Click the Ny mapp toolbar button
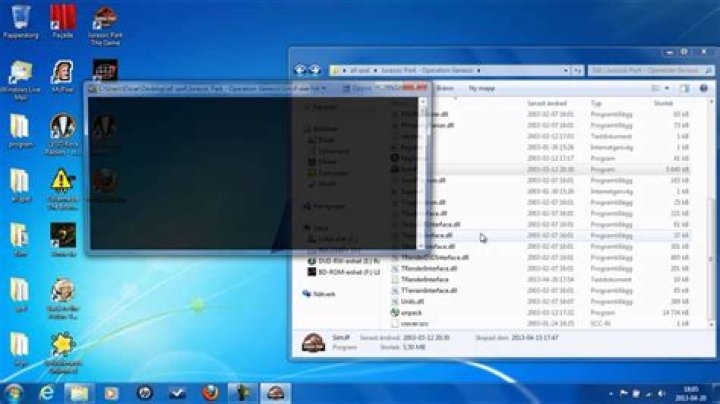Image resolution: width=720 pixels, height=404 pixels. [x=482, y=88]
